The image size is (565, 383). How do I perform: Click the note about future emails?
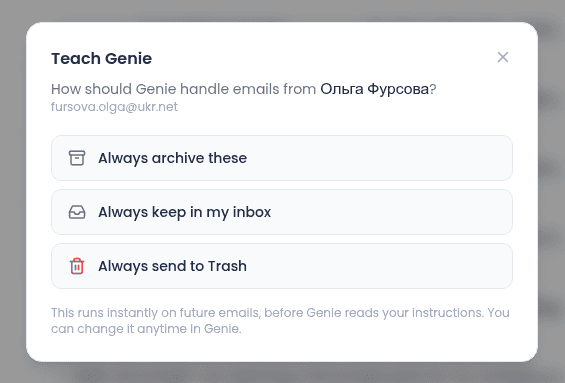coord(280,320)
